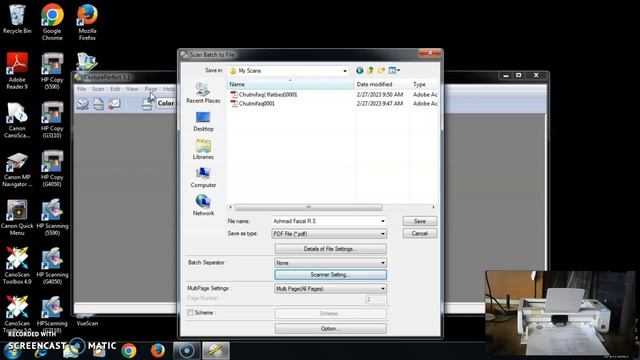
Task: Open Scanner Setting button
Action: 331,275
